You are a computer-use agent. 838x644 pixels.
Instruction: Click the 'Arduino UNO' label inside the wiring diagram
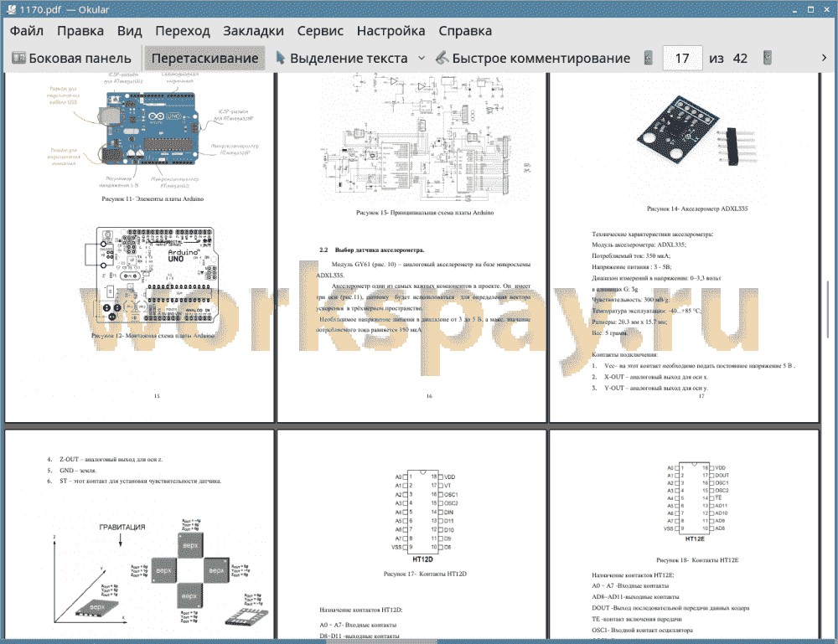[x=184, y=255]
